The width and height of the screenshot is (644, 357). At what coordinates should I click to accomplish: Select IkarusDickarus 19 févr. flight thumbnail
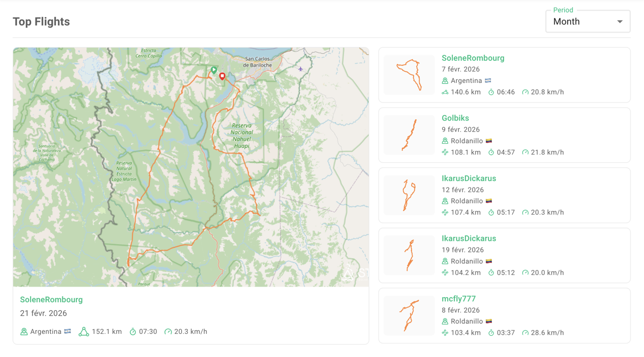[409, 255]
